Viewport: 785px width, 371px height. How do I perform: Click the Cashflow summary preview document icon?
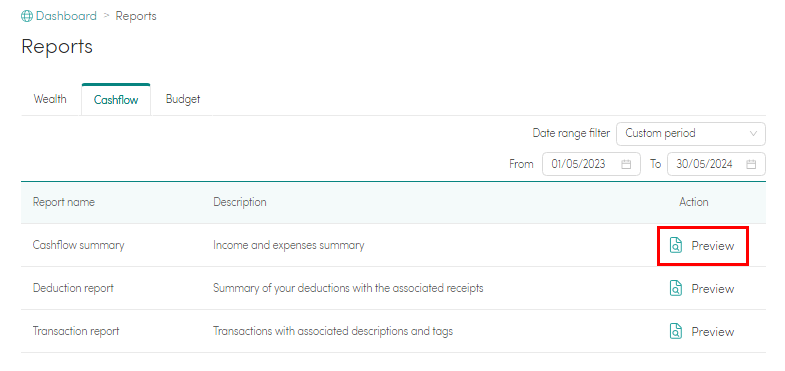(675, 245)
